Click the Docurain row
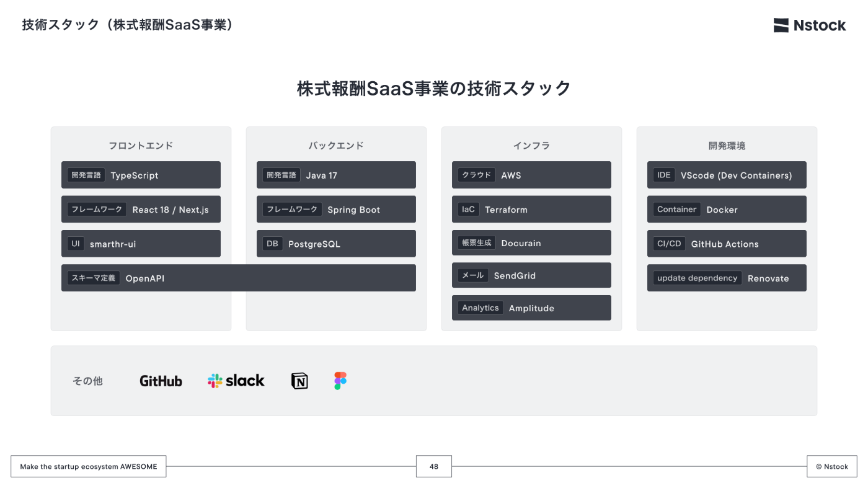The height and width of the screenshot is (488, 868). (x=531, y=243)
